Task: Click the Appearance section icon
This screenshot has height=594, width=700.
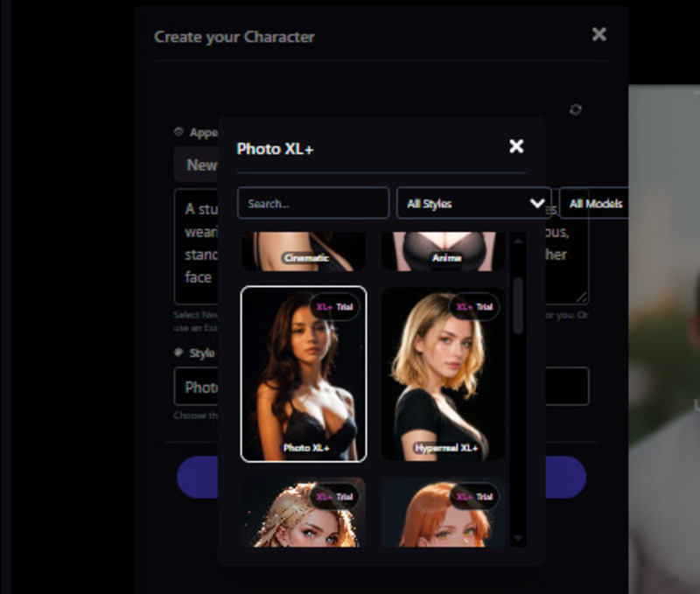Action: pyautogui.click(x=179, y=132)
